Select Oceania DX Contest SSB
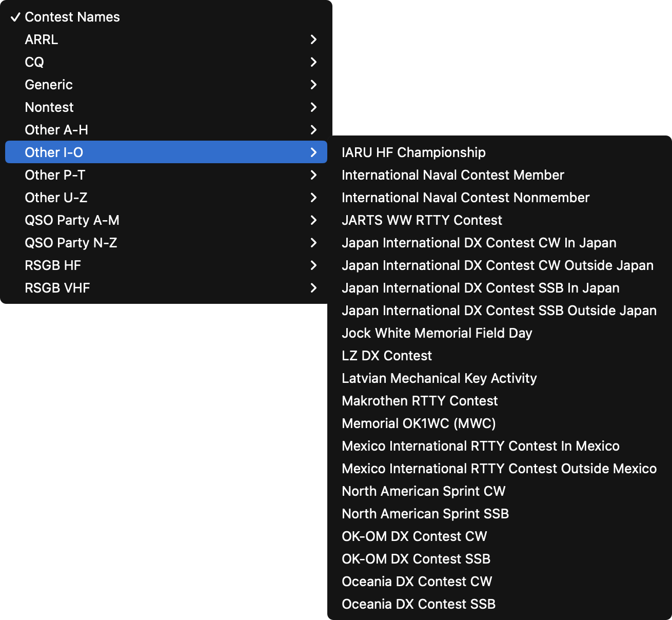 500,604
